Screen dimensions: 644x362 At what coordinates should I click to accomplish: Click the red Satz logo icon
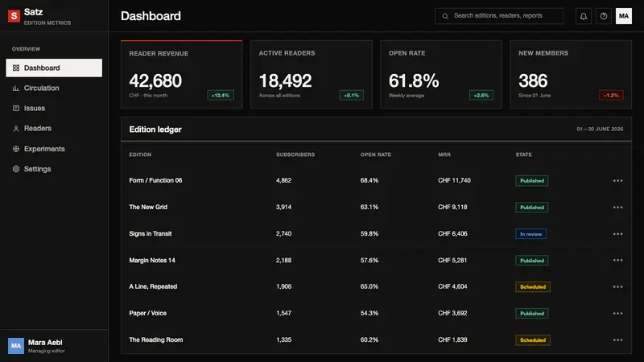coord(14,16)
